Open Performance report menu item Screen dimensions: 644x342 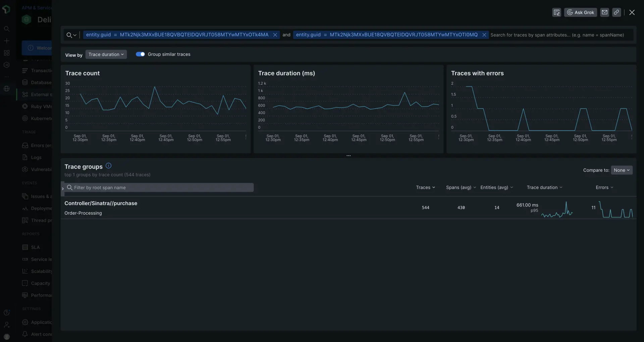pos(37,295)
